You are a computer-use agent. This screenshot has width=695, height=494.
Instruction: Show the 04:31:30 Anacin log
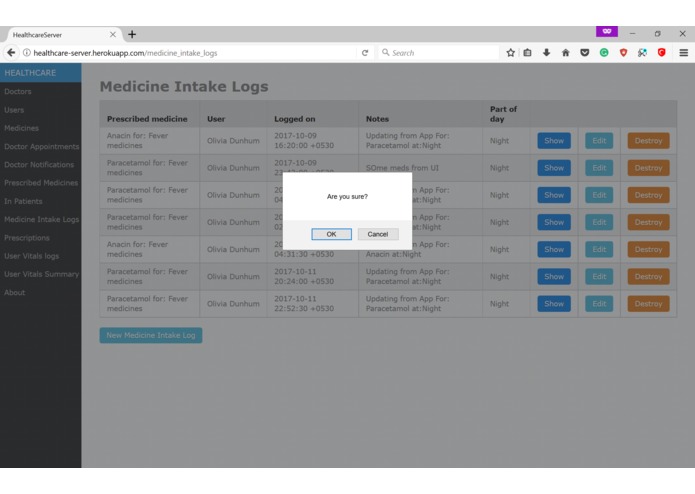point(554,249)
